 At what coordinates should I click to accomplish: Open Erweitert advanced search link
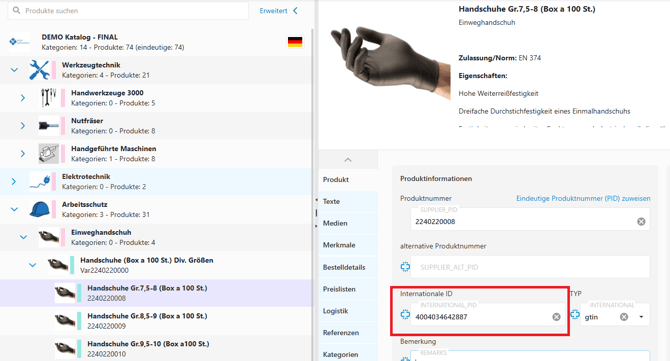[273, 11]
